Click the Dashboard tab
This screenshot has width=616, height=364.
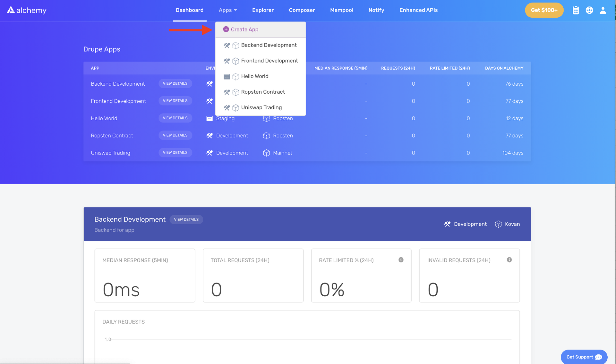tap(189, 10)
